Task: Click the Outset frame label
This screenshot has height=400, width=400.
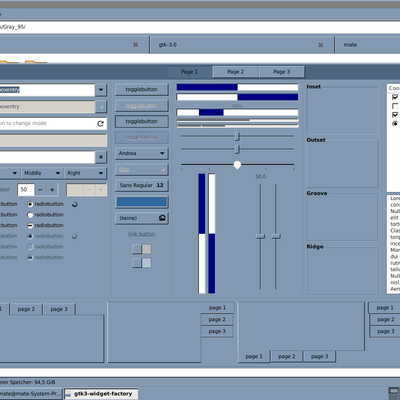Action: pos(316,140)
